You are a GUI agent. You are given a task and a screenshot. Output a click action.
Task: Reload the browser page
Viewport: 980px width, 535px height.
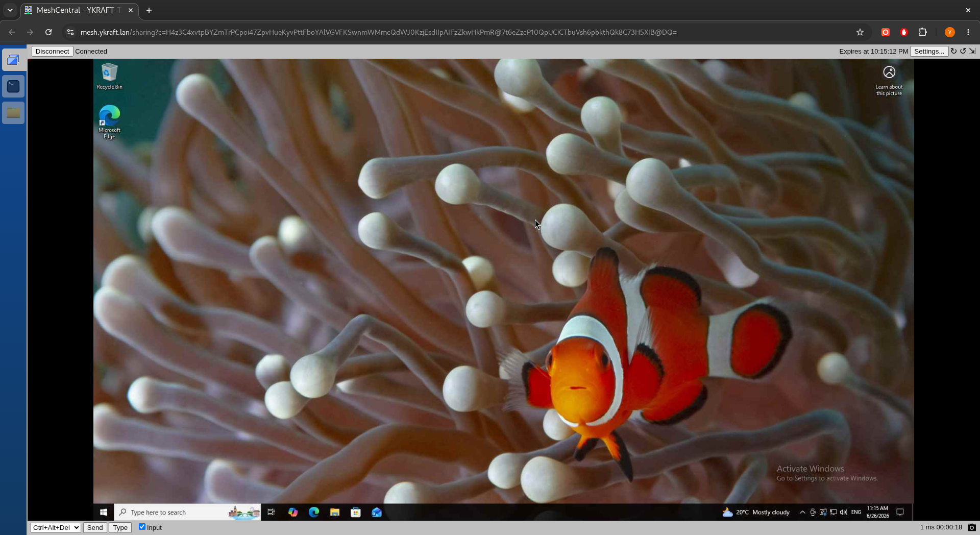point(48,32)
